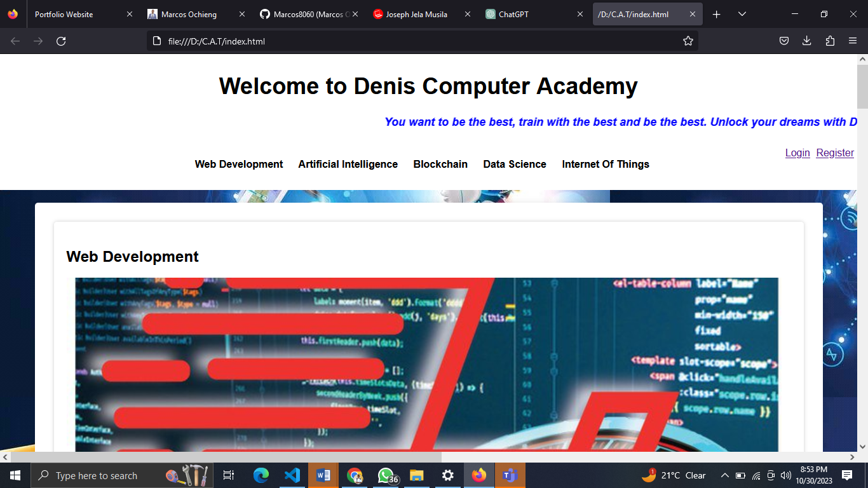Open the clock and date flyout

pyautogui.click(x=813, y=475)
